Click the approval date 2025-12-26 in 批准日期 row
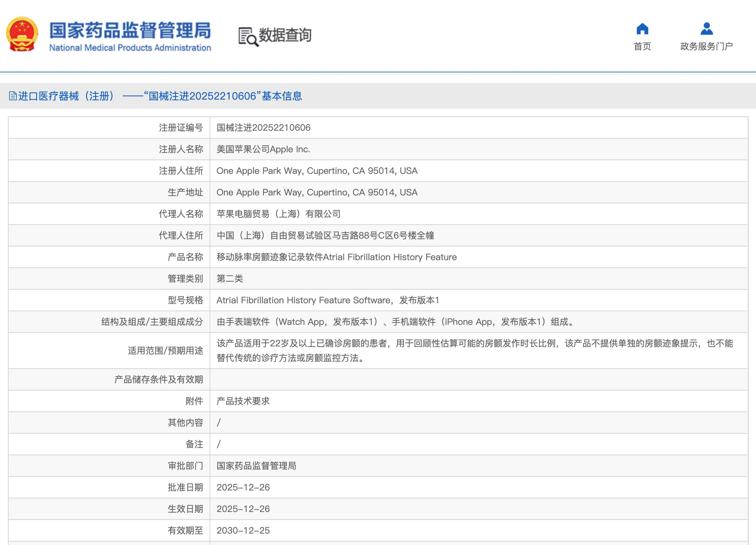This screenshot has width=756, height=545. tap(243, 487)
